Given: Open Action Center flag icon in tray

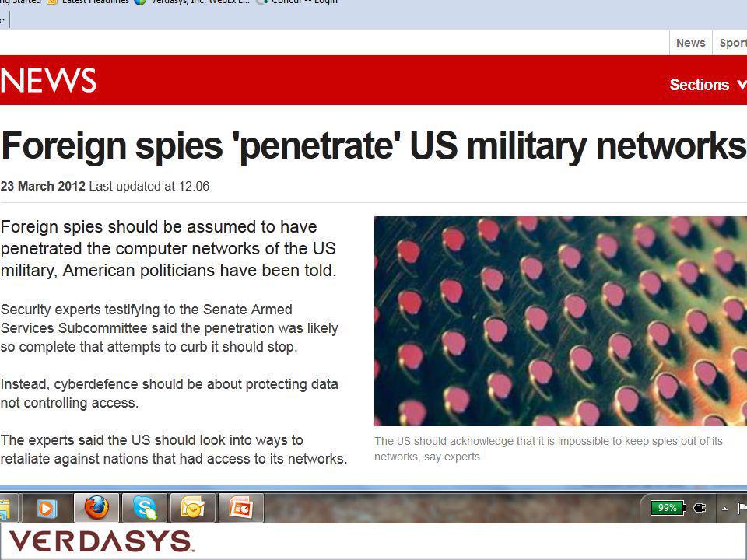Looking at the screenshot, I should (x=742, y=508).
